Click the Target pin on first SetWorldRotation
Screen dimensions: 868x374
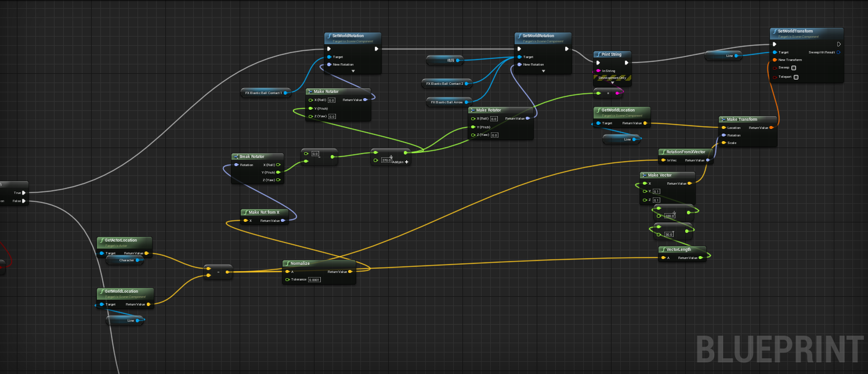pyautogui.click(x=329, y=57)
